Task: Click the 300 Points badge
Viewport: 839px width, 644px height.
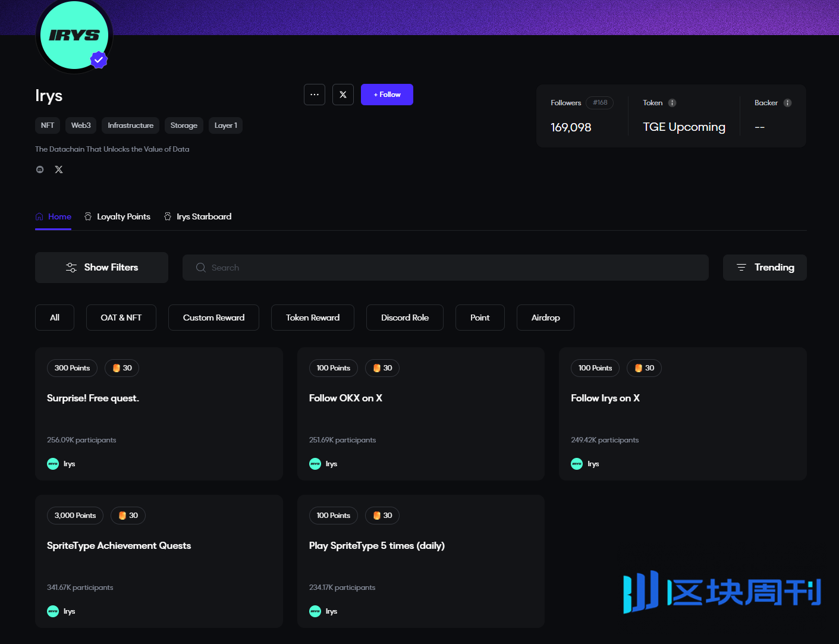Action: (72, 368)
